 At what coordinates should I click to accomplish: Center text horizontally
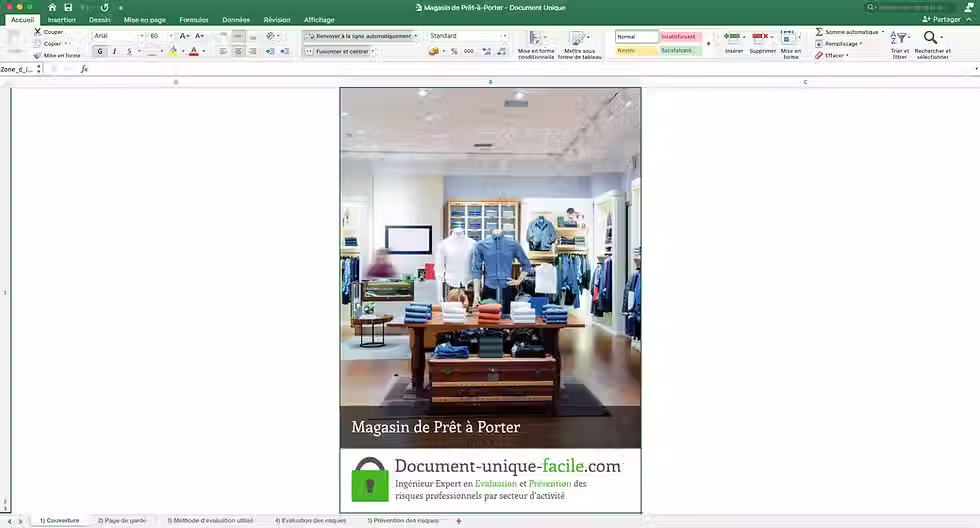(x=238, y=51)
